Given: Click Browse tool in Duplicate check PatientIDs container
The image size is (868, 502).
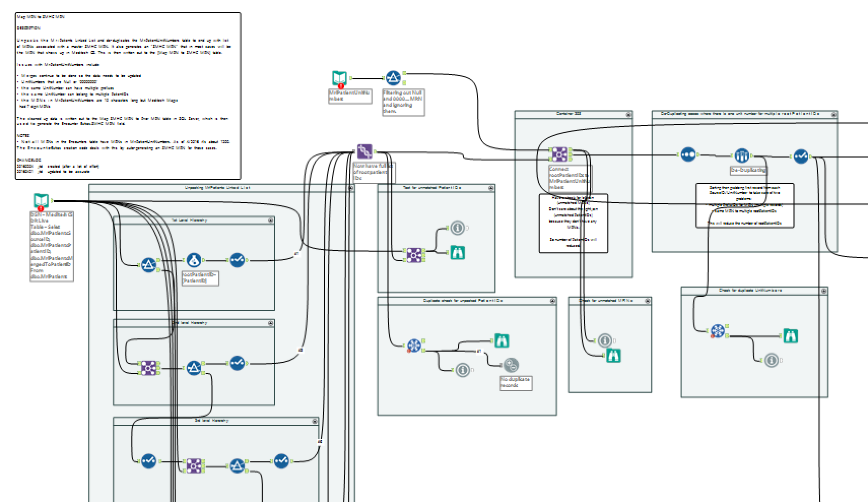Looking at the screenshot, I should (502, 341).
